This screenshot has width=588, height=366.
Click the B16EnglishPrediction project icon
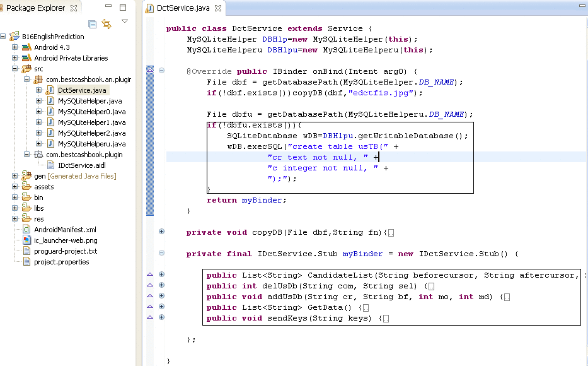pos(14,36)
